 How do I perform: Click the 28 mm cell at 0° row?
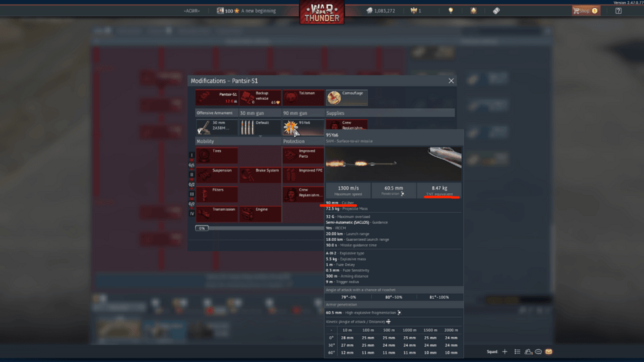tap(347, 338)
